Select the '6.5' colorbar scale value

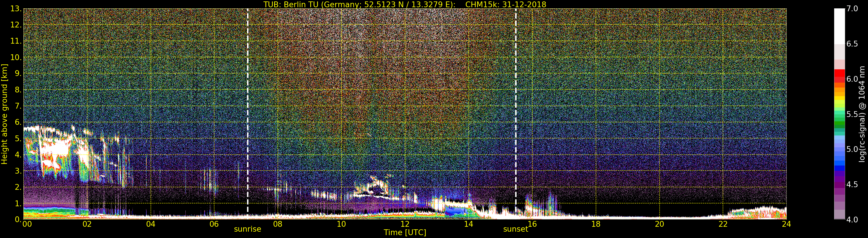(852, 44)
